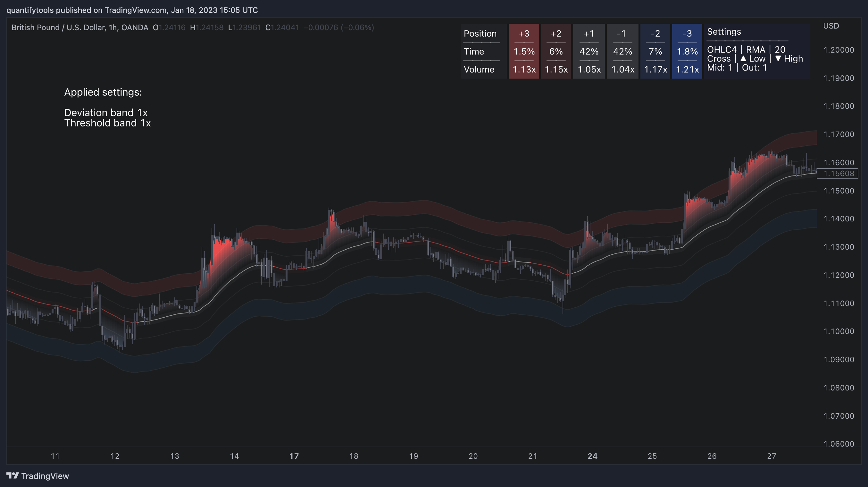Click bold date label 24 on time axis
The image size is (868, 487).
tap(592, 456)
